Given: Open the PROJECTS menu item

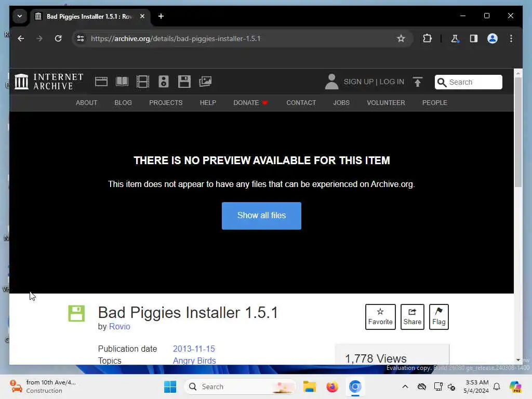Looking at the screenshot, I should [x=166, y=103].
